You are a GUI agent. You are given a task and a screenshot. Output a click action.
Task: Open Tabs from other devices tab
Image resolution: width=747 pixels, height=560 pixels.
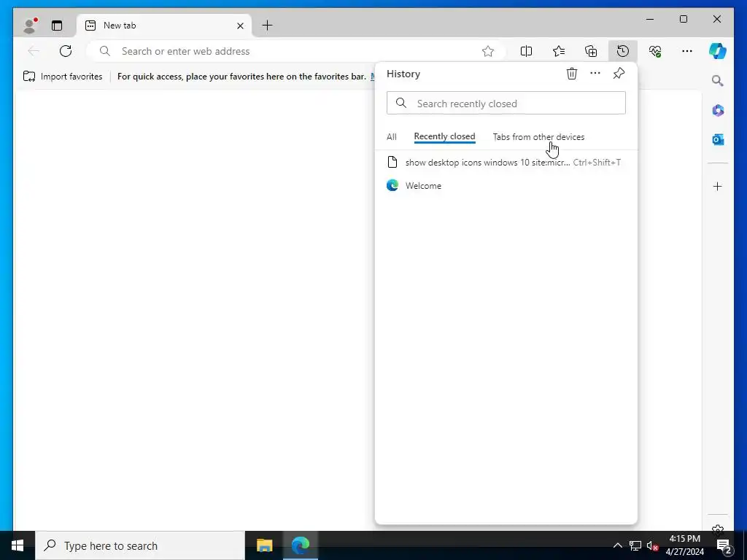[x=538, y=137]
